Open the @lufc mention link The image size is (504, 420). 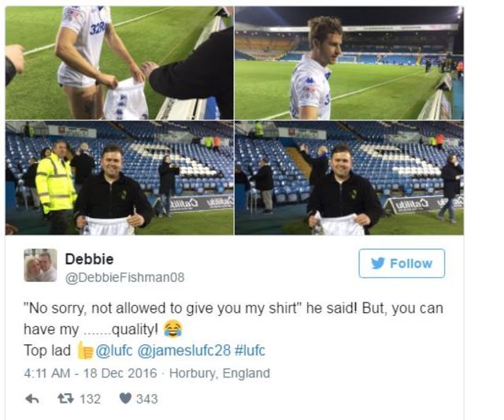click(x=116, y=348)
